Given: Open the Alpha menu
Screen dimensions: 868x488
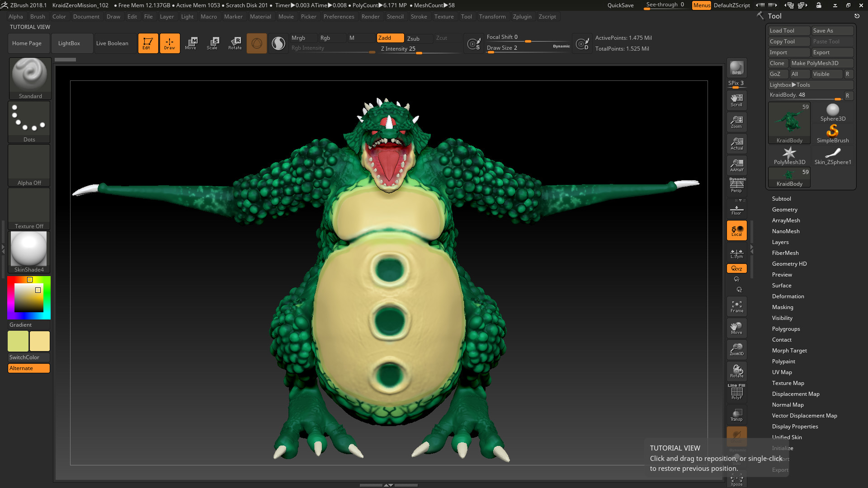Looking at the screenshot, I should (x=15, y=17).
